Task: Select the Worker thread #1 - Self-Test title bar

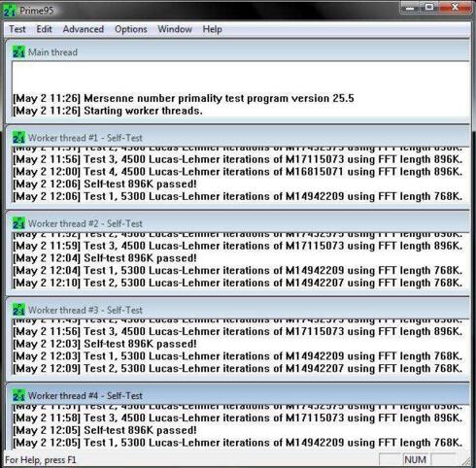Action: click(238, 138)
